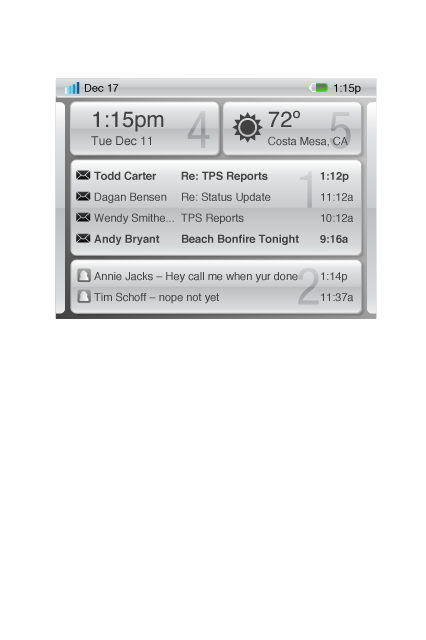The height and width of the screenshot is (640, 426).
Task: Click the envelope icon beside Todd Carter
Action: tap(83, 176)
